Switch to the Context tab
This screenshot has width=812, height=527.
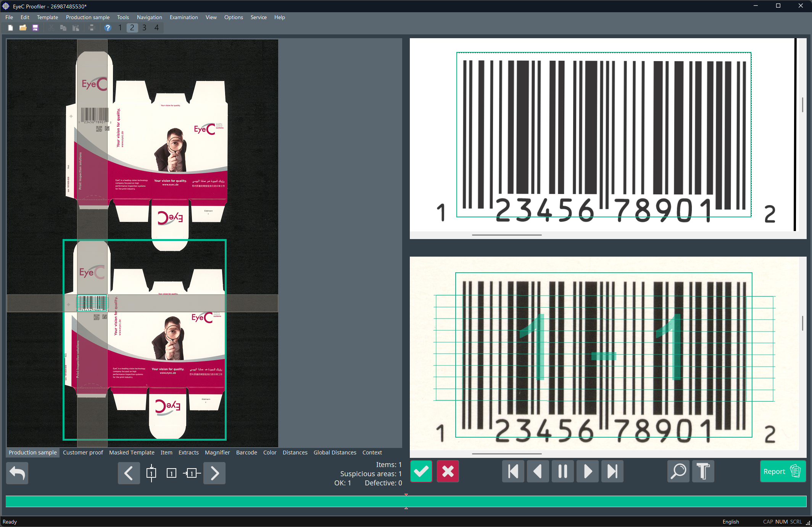(x=372, y=453)
